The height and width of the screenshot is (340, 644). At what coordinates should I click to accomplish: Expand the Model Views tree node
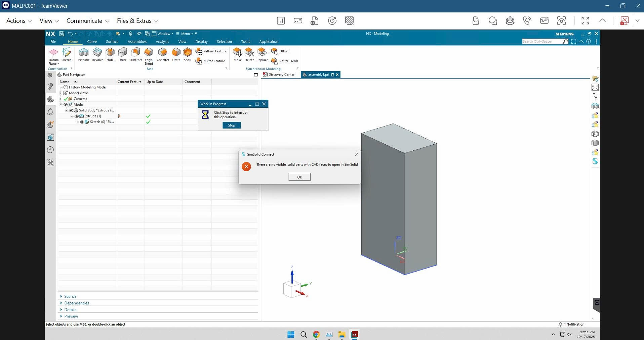click(61, 93)
